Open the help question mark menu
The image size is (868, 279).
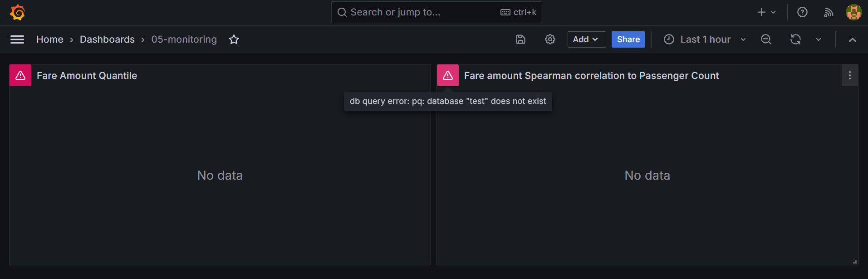(x=802, y=12)
